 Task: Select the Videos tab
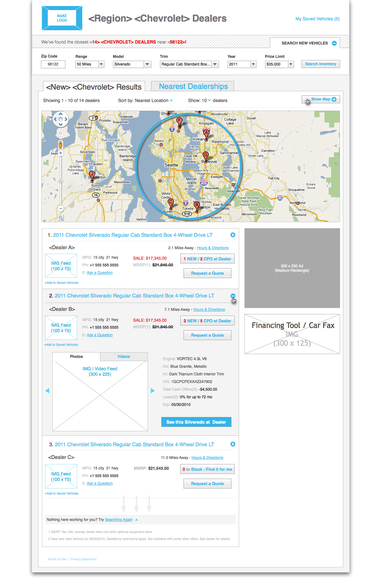pos(124,357)
